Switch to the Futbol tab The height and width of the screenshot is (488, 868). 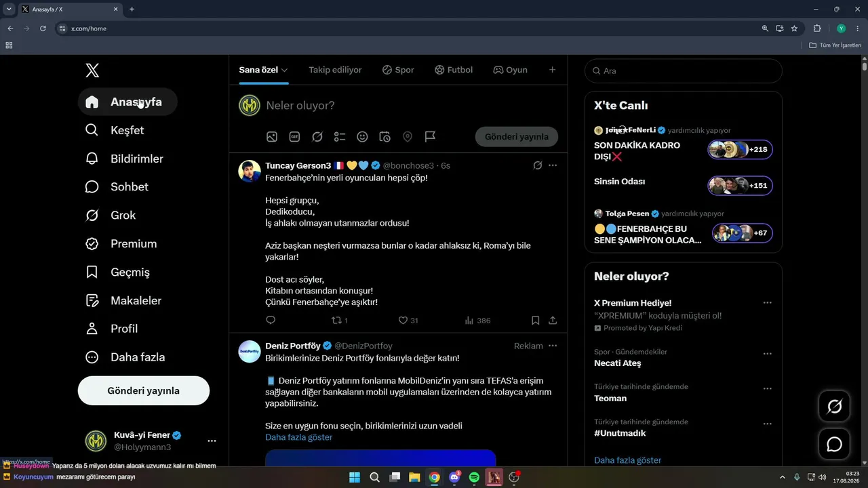point(454,70)
